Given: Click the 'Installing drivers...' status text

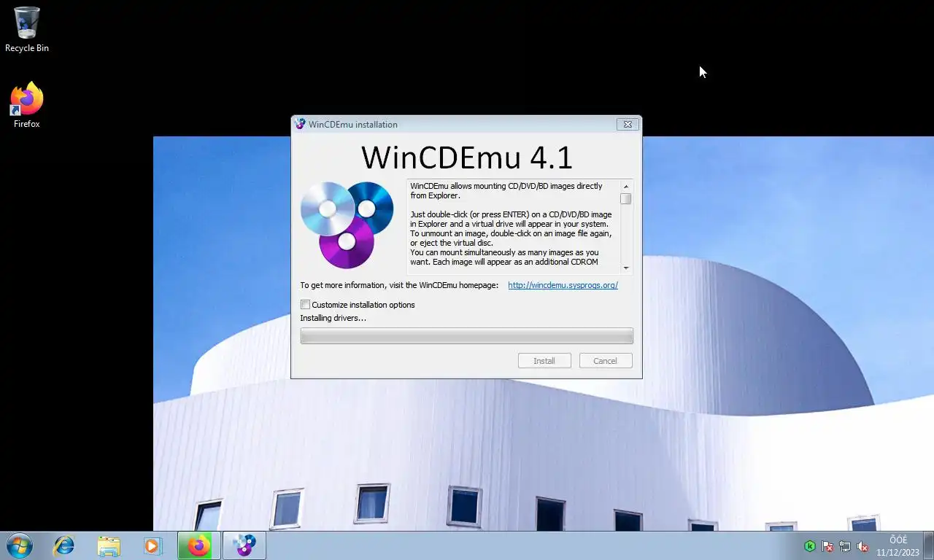Looking at the screenshot, I should point(333,318).
